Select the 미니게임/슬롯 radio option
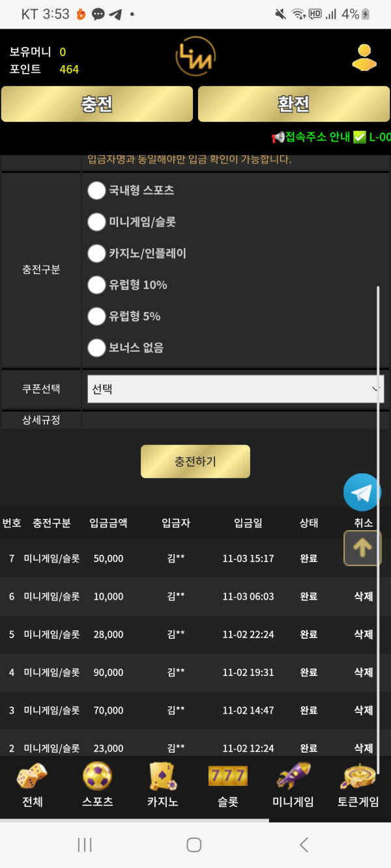The width and height of the screenshot is (391, 868). click(96, 222)
